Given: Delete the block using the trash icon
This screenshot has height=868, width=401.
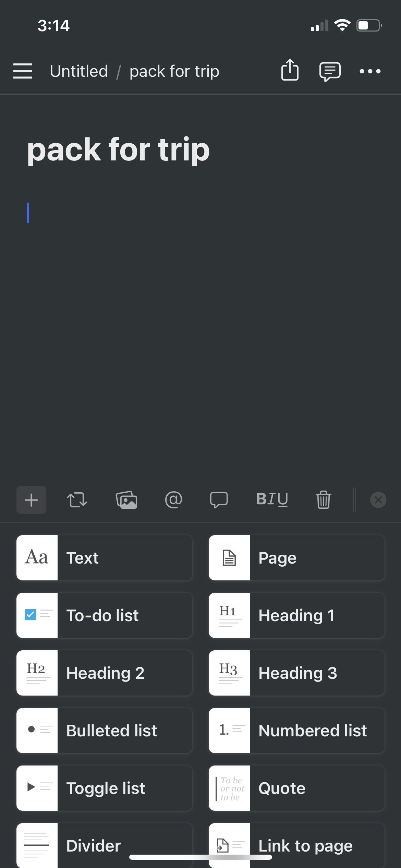Looking at the screenshot, I should [323, 499].
